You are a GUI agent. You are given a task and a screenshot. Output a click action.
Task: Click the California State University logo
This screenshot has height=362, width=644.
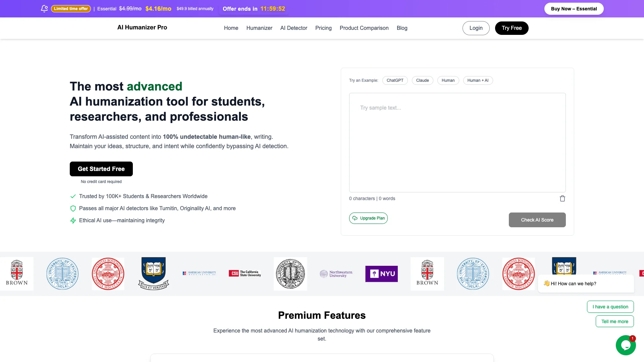245,274
